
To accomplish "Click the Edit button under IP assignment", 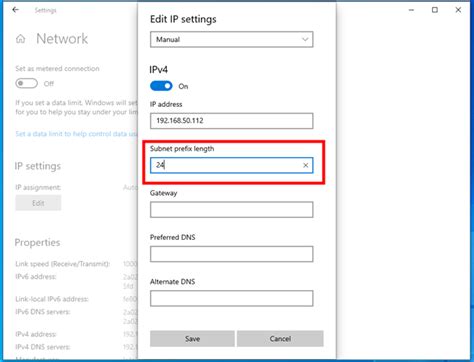I will [x=38, y=203].
